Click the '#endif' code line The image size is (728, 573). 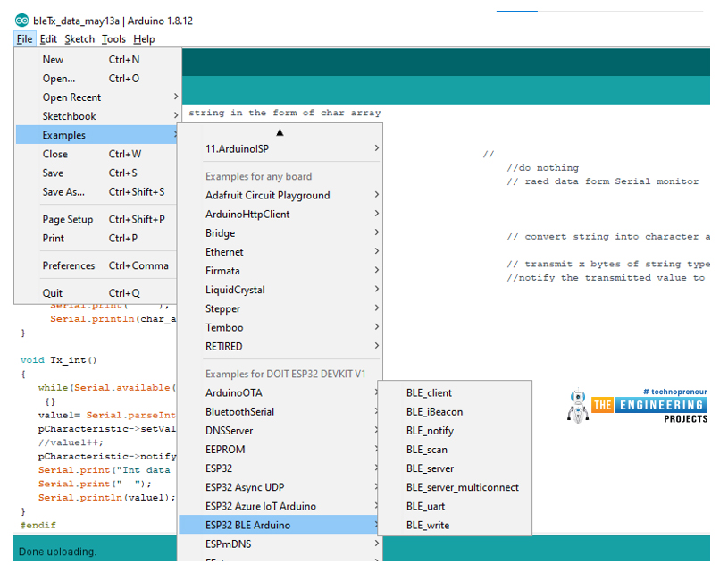(x=38, y=525)
